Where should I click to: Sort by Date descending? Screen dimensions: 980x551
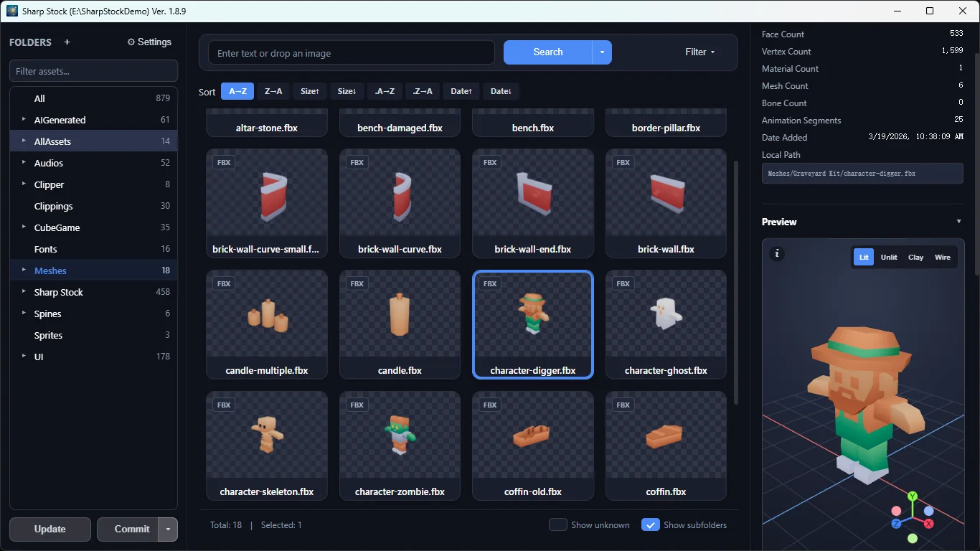501,91
